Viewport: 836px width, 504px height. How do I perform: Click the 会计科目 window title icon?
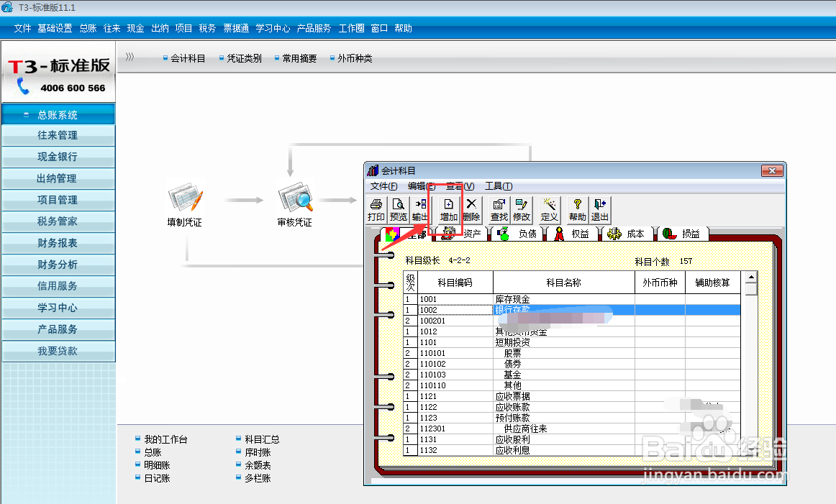tap(373, 170)
